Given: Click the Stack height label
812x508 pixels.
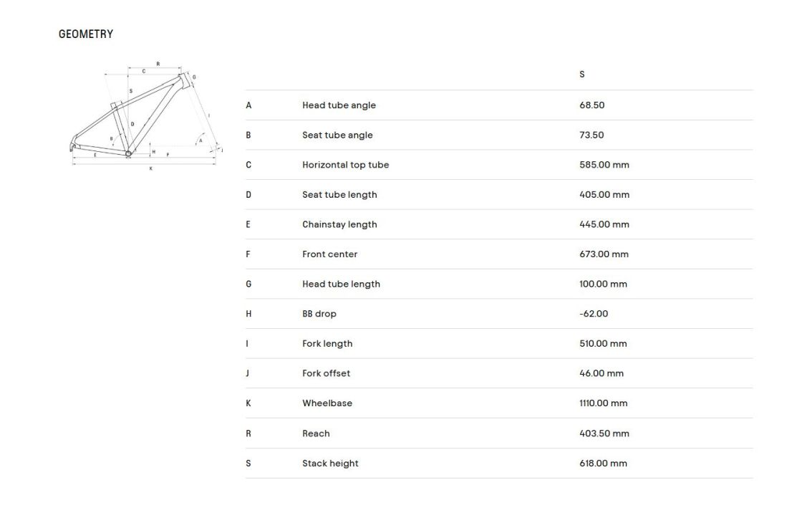Looking at the screenshot, I should [x=330, y=464].
